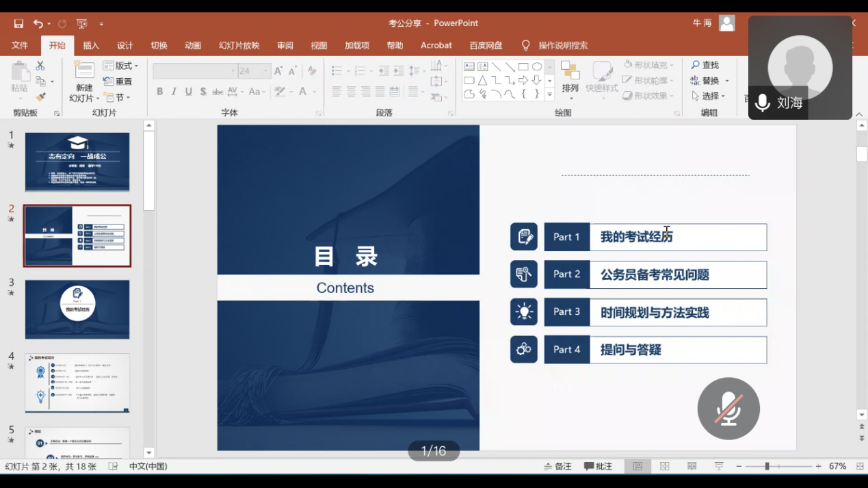Click the zoom slider handle in status bar

click(x=767, y=466)
